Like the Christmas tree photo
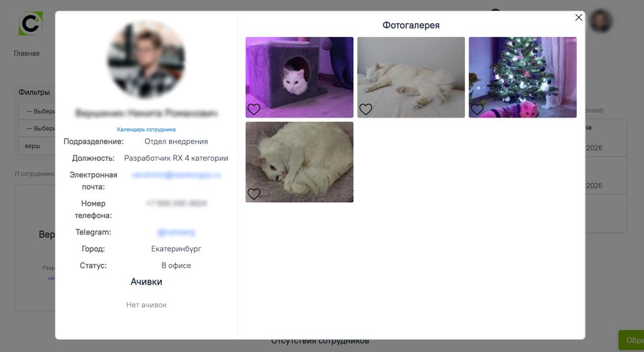The image size is (644, 352). (477, 109)
